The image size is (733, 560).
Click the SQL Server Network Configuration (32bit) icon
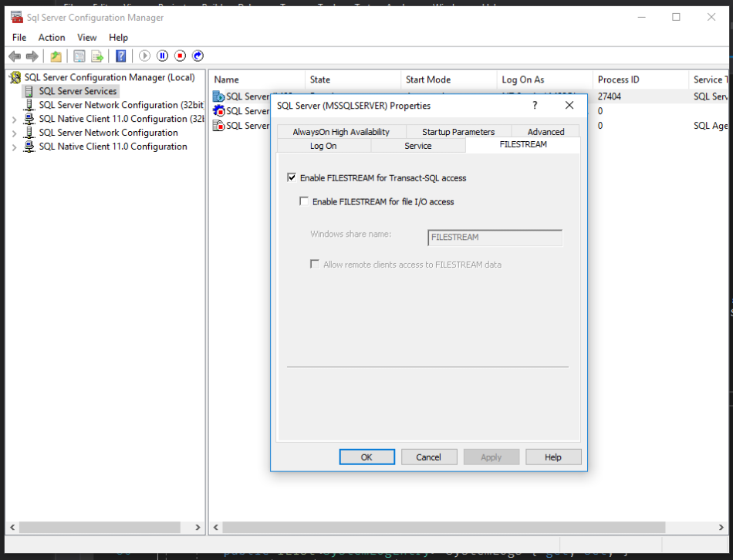coord(29,105)
